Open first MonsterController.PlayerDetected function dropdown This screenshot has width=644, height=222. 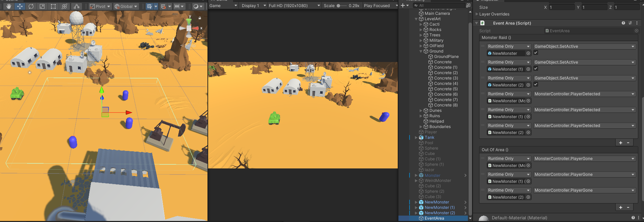584,94
